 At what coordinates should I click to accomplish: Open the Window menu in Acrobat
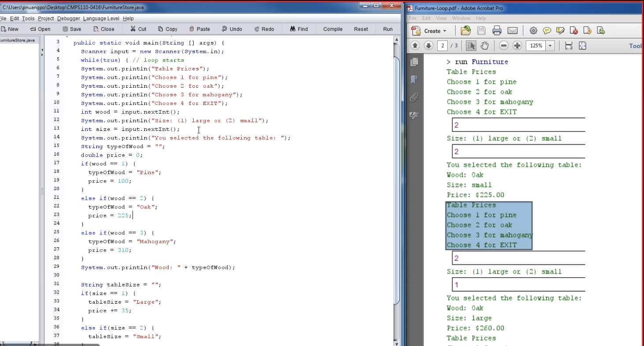tap(461, 18)
